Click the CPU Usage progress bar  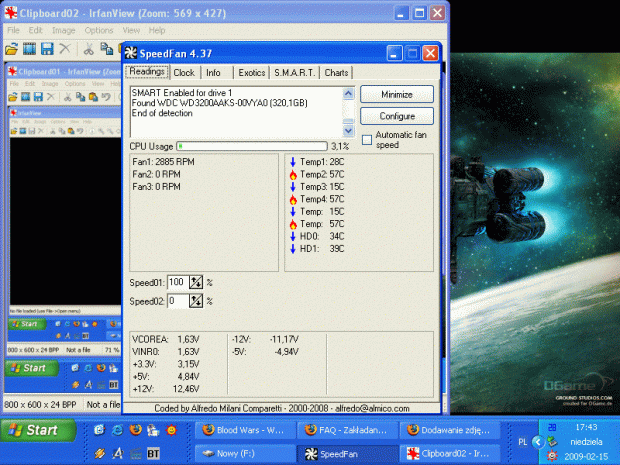tap(252, 146)
